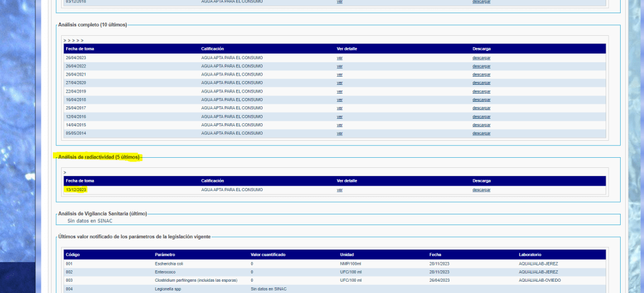Click 'Calificación' header in the radioactivity table
Viewport: 644px width, 293px height.
tap(212, 180)
